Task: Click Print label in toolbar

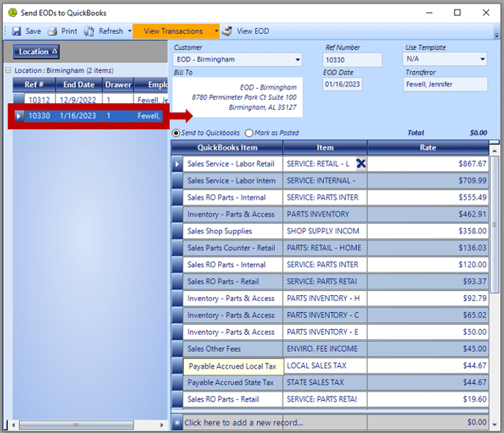Action: point(69,32)
